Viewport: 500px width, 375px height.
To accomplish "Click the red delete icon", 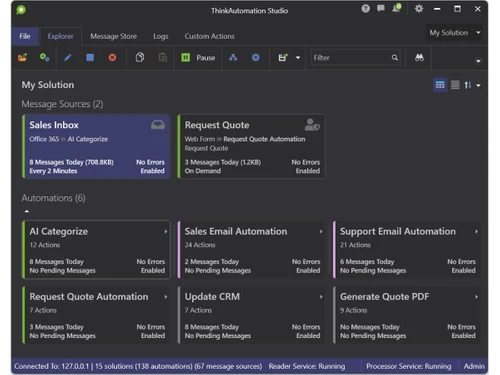I will pos(112,58).
